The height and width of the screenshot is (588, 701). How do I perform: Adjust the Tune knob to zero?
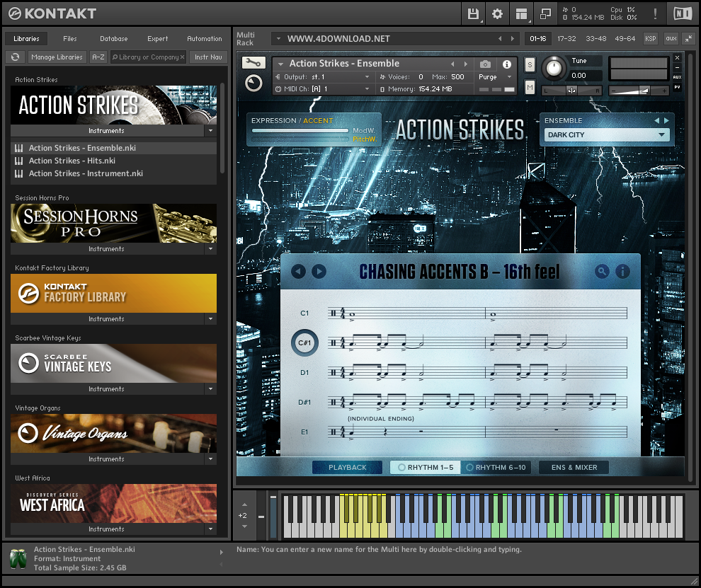(x=555, y=69)
